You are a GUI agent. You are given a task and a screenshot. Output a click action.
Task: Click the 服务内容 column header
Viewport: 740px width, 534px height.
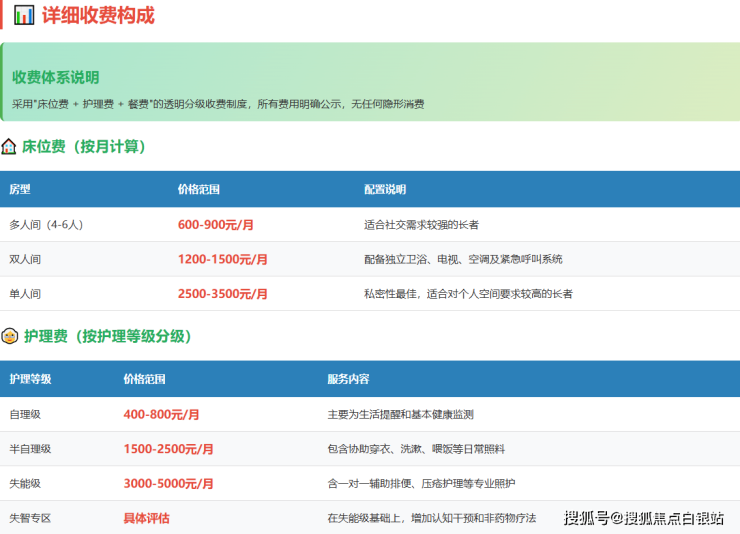[x=348, y=379]
